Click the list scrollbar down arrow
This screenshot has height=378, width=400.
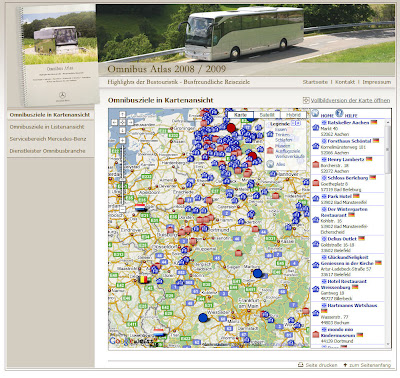coord(388,345)
